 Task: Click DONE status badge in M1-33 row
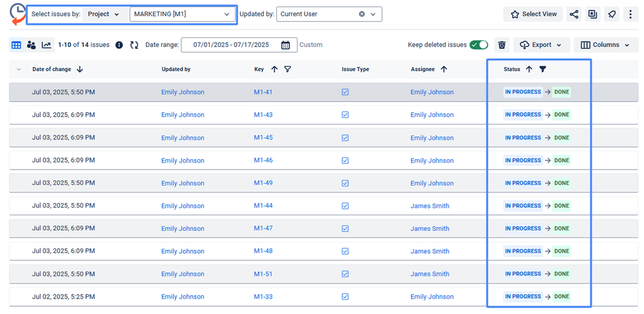(561, 297)
